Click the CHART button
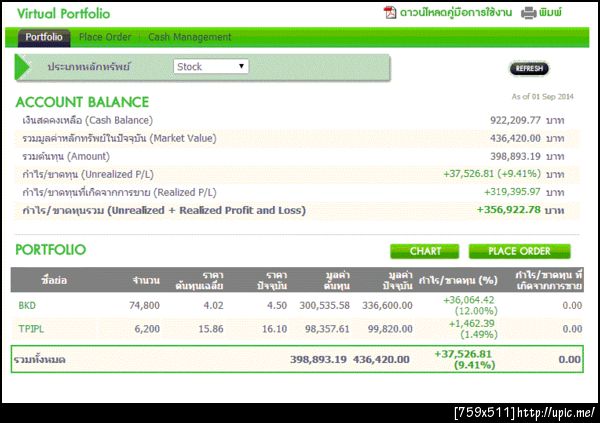This screenshot has width=600, height=423. tap(425, 251)
